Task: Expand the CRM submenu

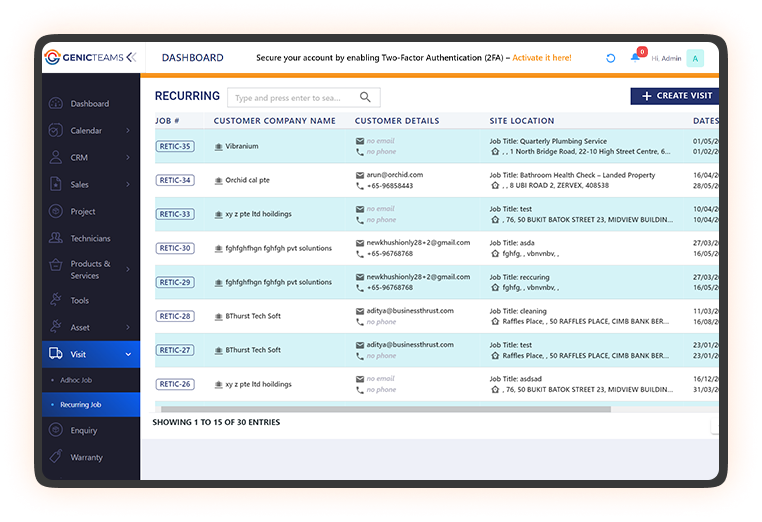Action: coord(128,158)
